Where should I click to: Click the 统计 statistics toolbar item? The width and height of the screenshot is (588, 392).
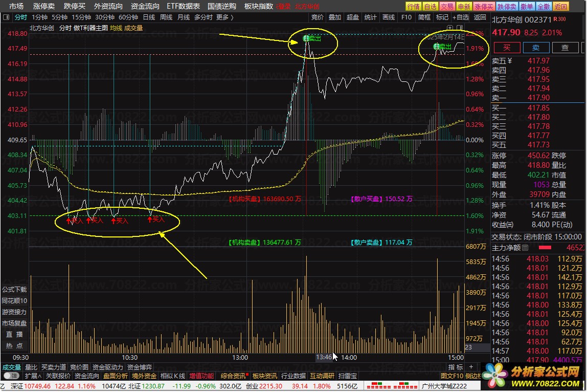pos(371,17)
